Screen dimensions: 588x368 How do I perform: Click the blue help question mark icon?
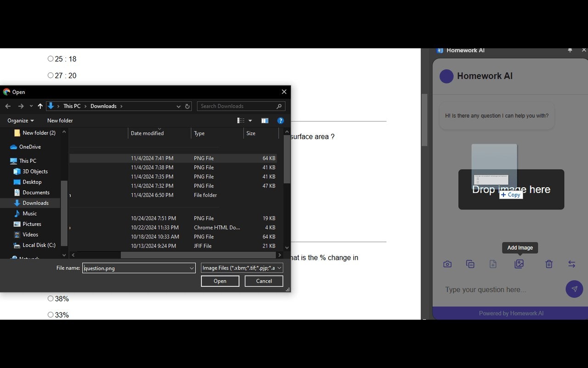pyautogui.click(x=280, y=121)
